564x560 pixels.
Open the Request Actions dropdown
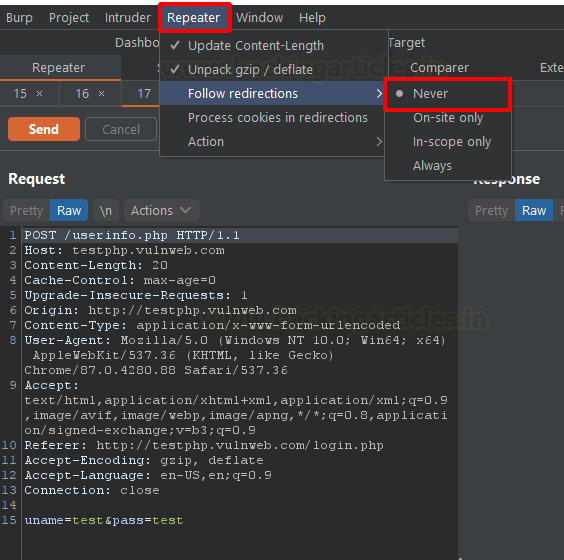(162, 210)
